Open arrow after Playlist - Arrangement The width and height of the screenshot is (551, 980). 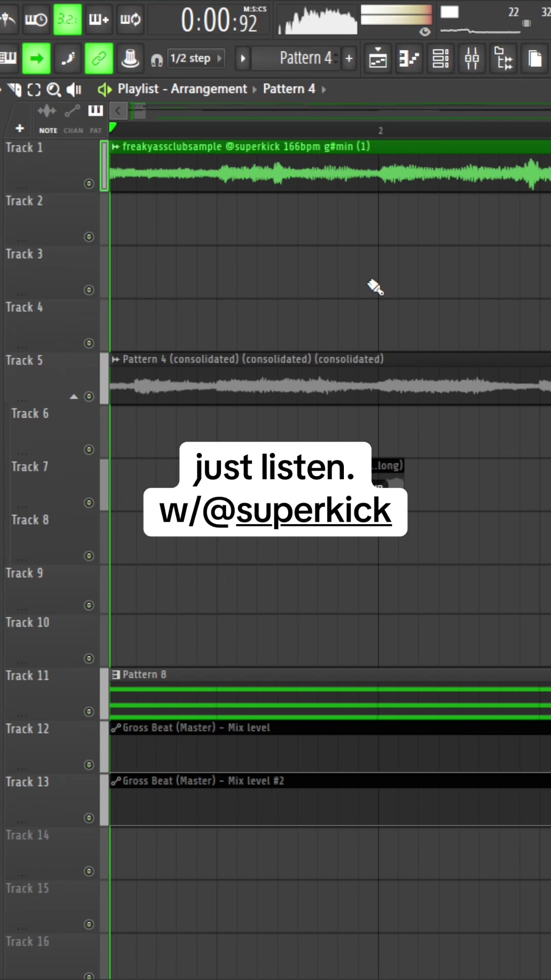(x=255, y=89)
